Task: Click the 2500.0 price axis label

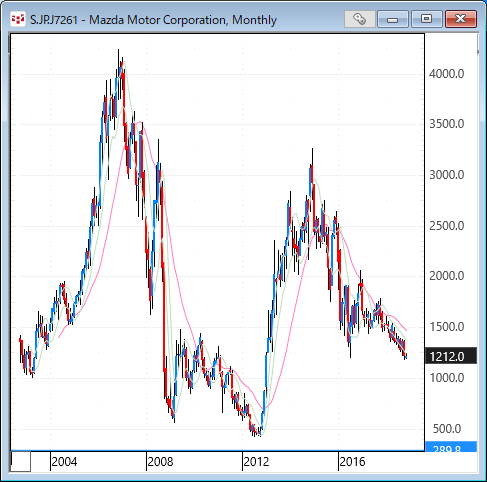Action: [446, 226]
